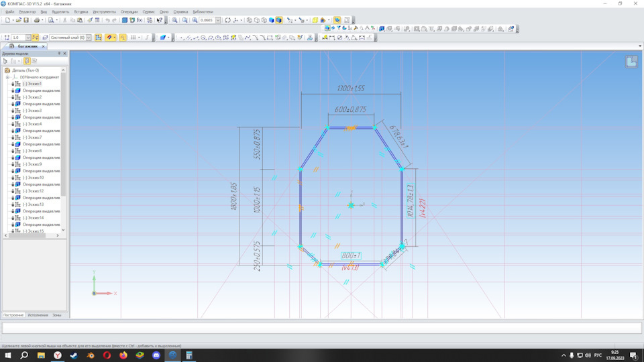Close the багажник document tab

(44, 46)
